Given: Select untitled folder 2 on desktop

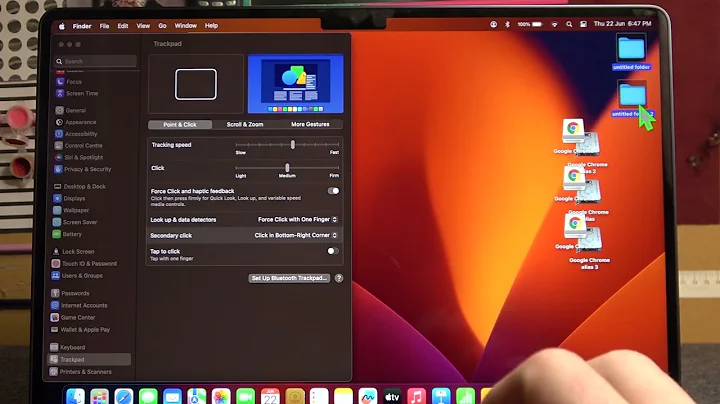Looking at the screenshot, I should click(632, 99).
